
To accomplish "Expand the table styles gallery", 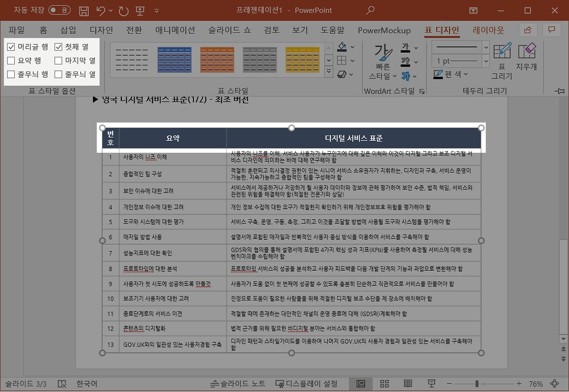I will (329, 72).
